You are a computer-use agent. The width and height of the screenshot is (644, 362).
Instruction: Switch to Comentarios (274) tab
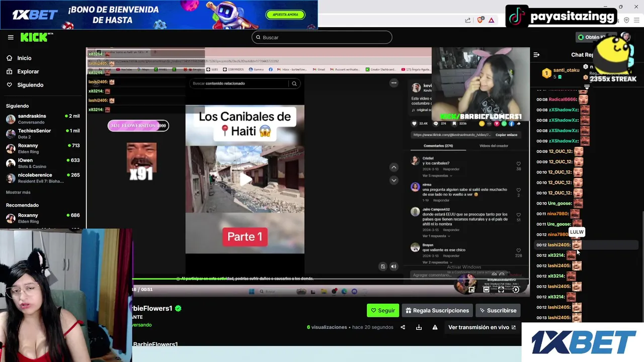tap(438, 146)
